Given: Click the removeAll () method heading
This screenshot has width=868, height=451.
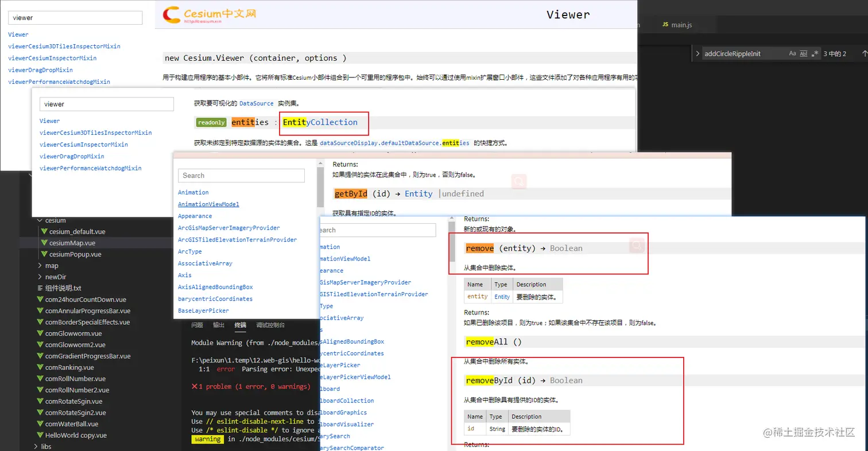Looking at the screenshot, I should click(x=493, y=342).
